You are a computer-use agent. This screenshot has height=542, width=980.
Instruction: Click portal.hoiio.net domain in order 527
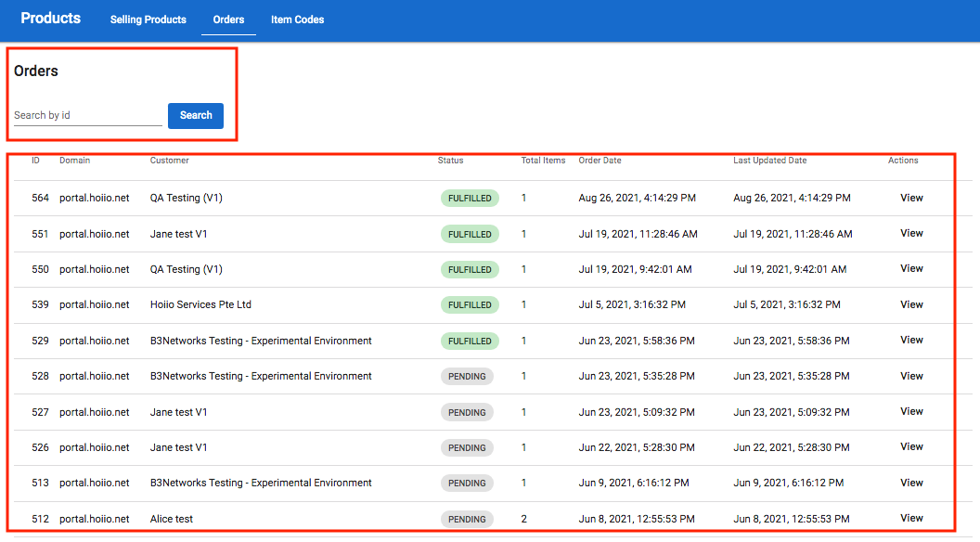[x=95, y=412]
